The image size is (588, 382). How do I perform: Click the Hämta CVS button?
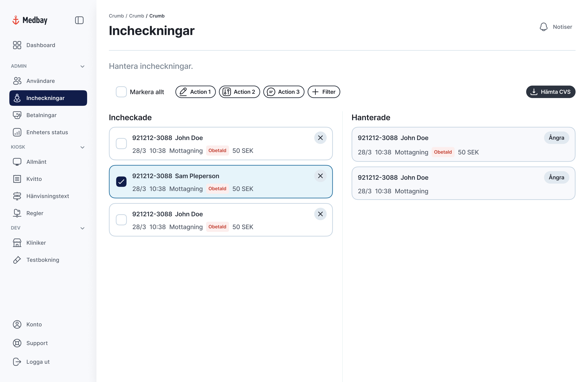pos(550,92)
